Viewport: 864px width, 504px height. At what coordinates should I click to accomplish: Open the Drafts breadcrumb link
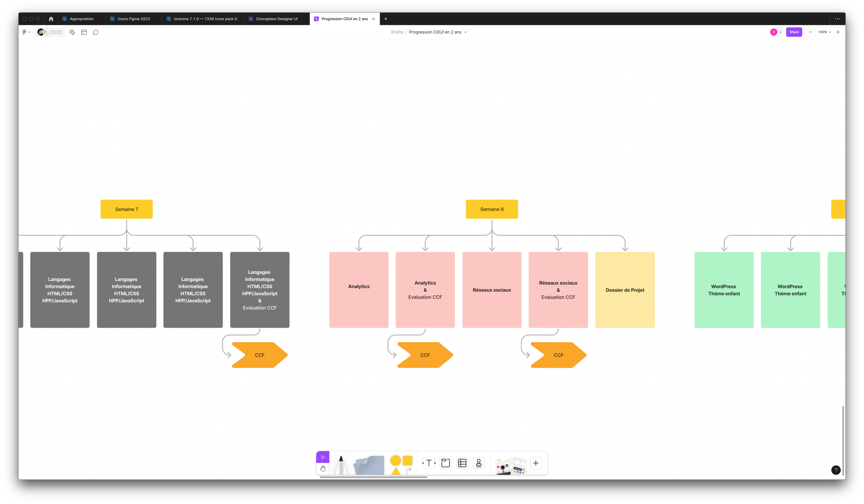397,32
